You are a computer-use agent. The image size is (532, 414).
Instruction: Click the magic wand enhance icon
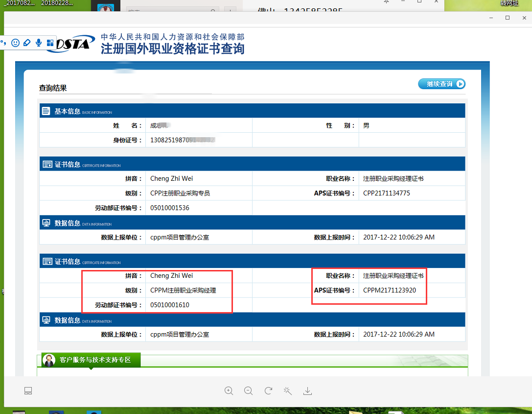click(288, 390)
